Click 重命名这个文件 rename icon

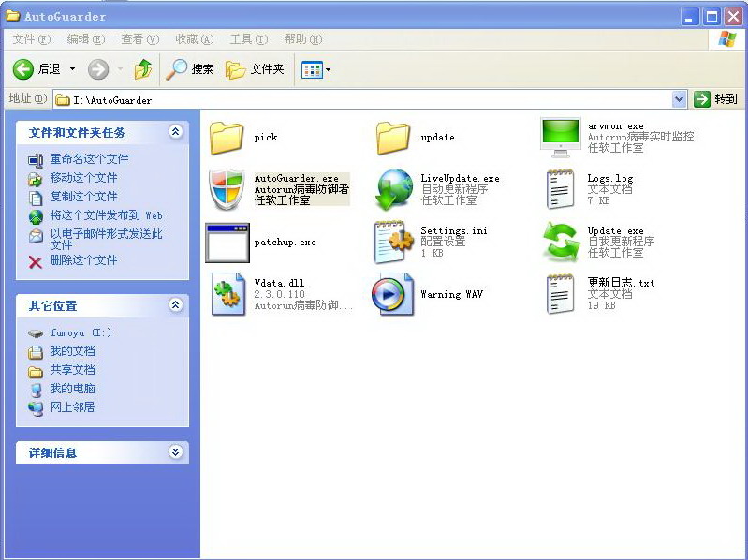[x=36, y=160]
